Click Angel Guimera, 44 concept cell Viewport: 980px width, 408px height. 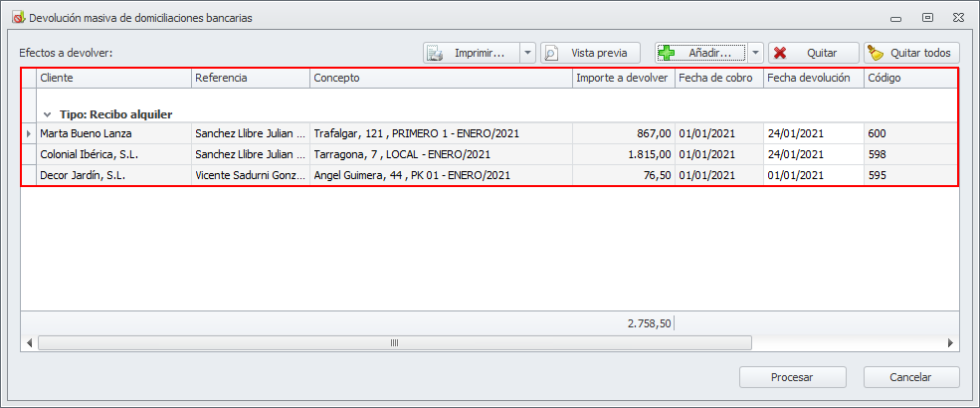pos(442,175)
